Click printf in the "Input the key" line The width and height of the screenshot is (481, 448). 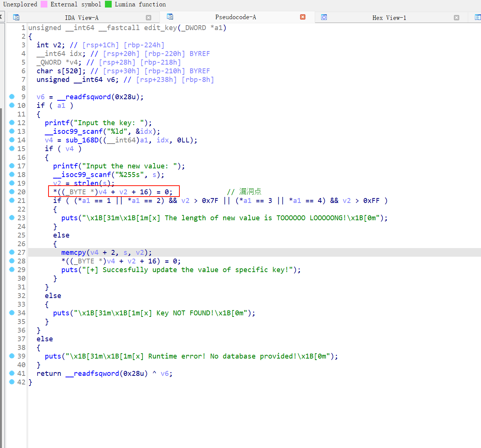(x=57, y=123)
